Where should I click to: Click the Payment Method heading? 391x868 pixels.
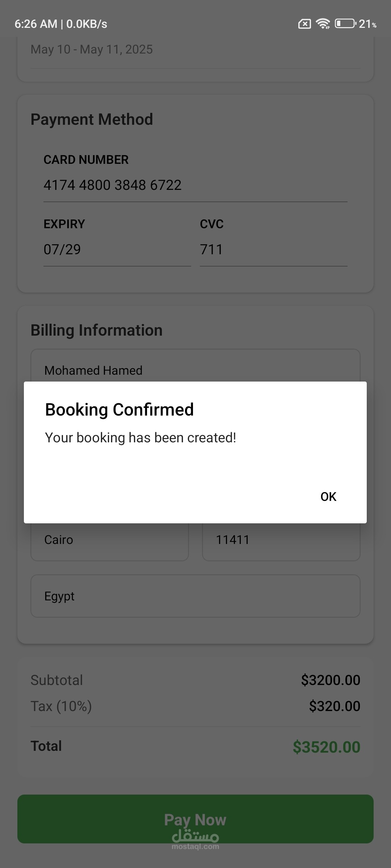[x=92, y=119]
